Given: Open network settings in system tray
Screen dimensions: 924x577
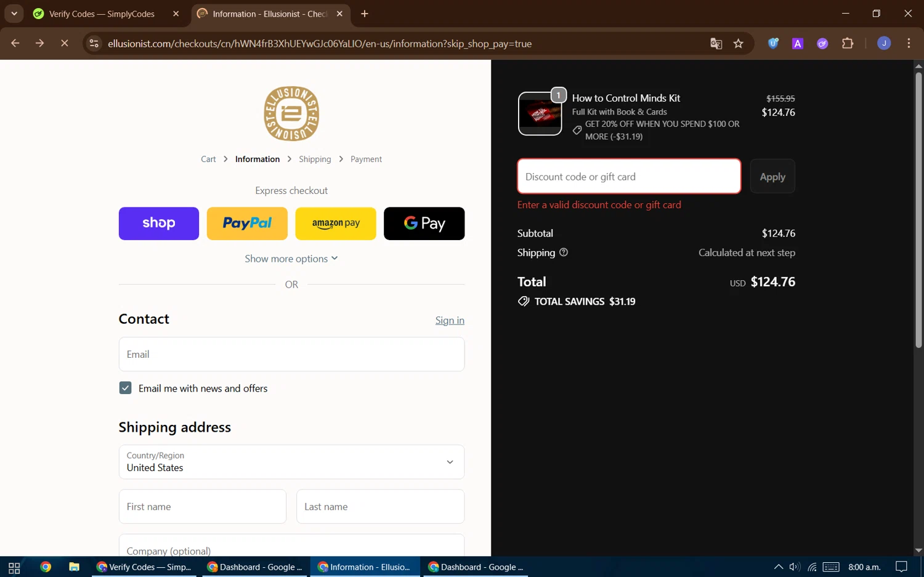Looking at the screenshot, I should click(813, 567).
